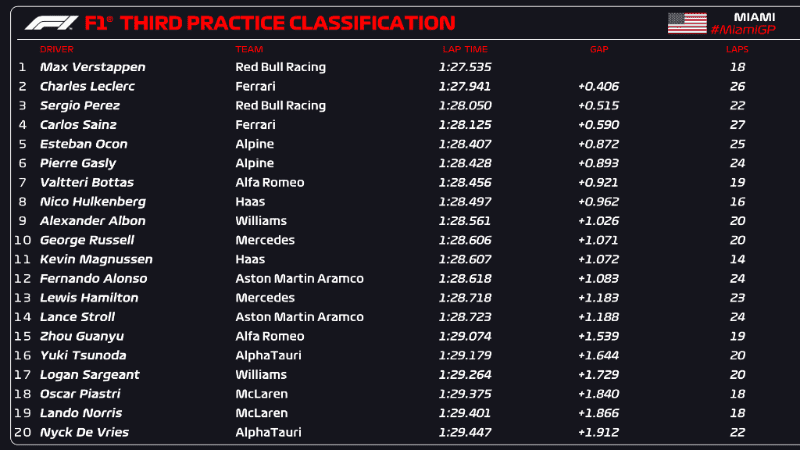Click lap time 1:28.125 for Carlos Sainz
The height and width of the screenshot is (450, 800).
coord(463,125)
